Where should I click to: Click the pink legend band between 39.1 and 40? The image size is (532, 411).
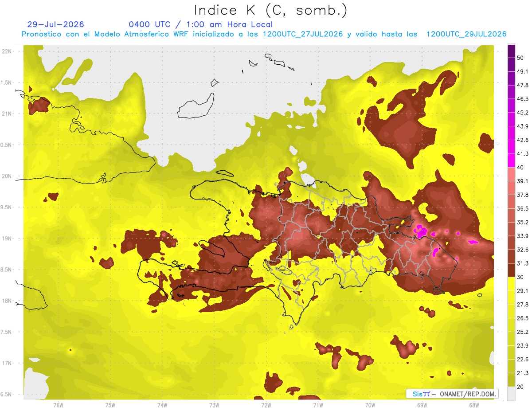coord(512,174)
